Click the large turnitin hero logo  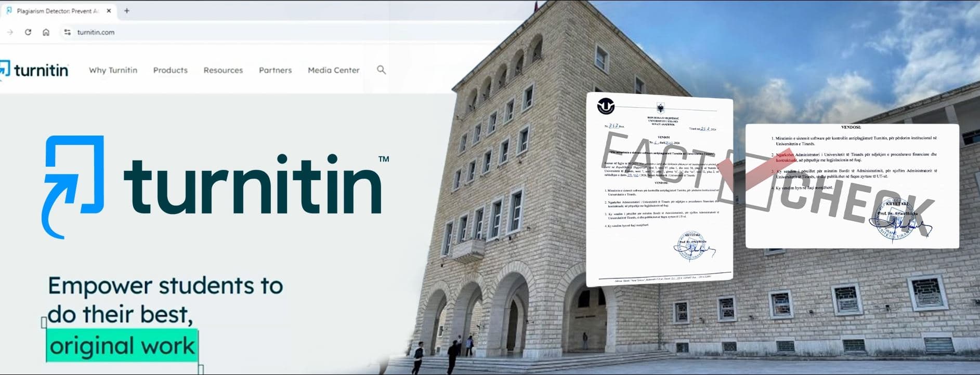coord(215,187)
